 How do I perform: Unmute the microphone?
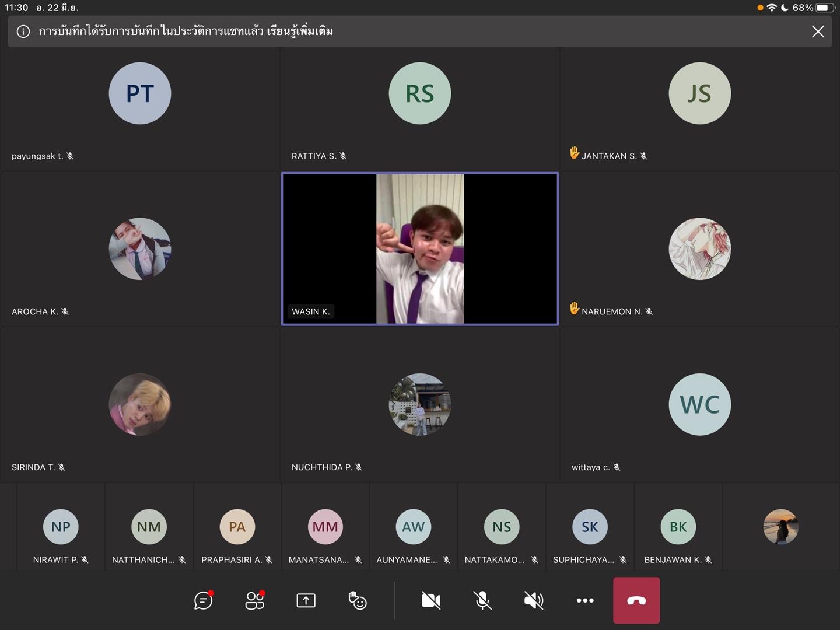(482, 600)
